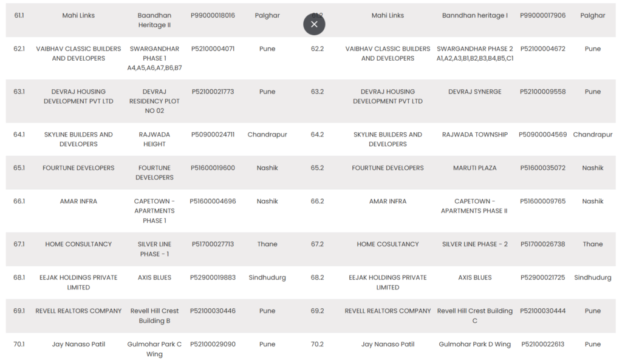Select Gulmohar Park D Wing project
The image size is (622, 364).
pos(476,343)
